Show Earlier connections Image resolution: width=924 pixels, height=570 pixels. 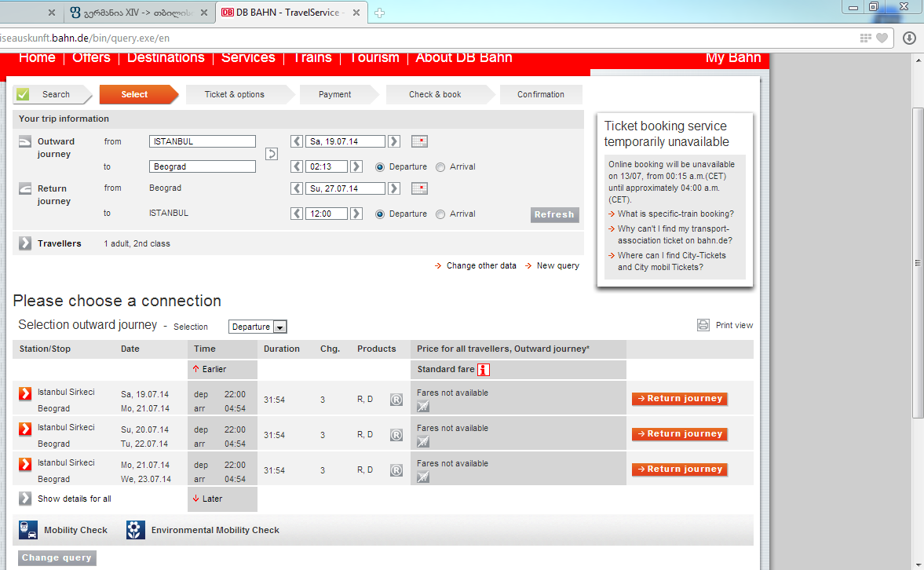(214, 370)
